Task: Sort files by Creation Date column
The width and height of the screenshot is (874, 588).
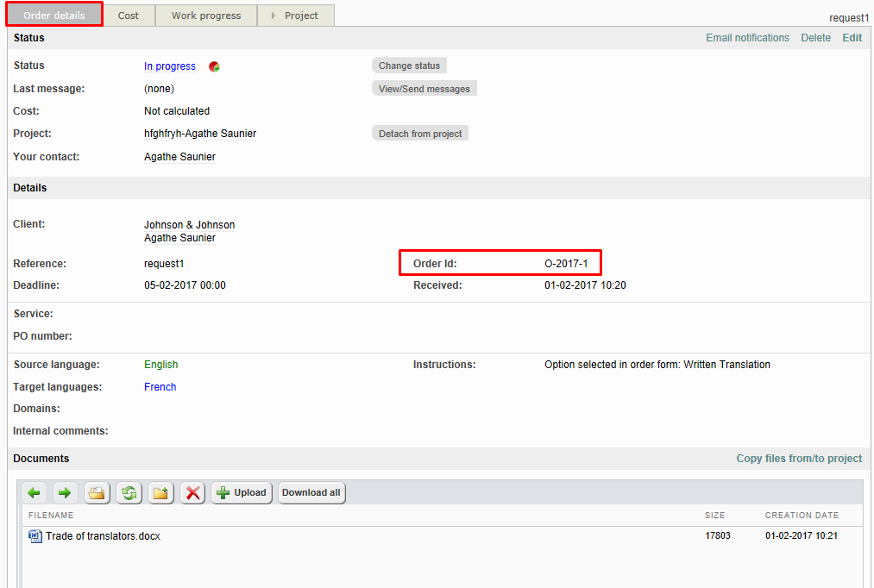Action: [x=802, y=516]
